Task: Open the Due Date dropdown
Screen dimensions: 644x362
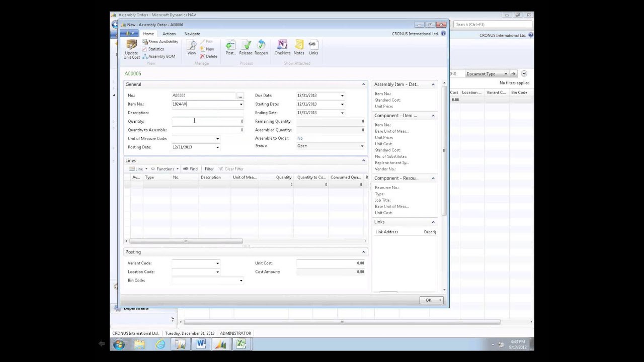Action: tap(342, 96)
